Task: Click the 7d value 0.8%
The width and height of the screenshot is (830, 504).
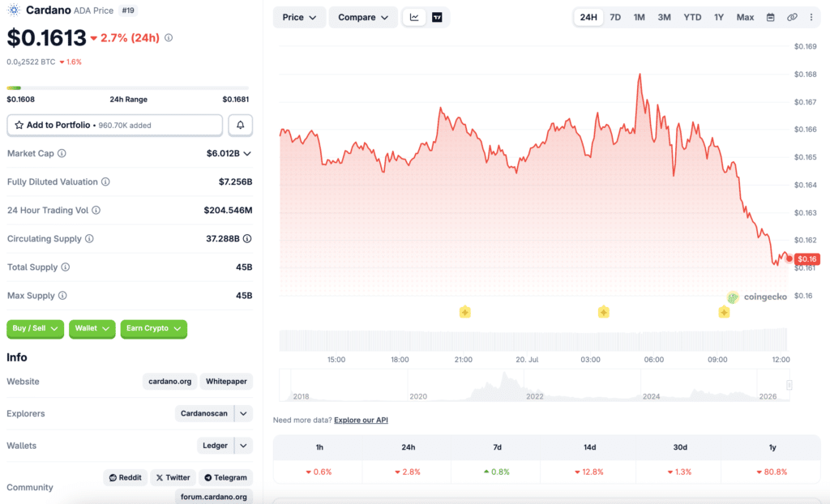Action: pos(497,472)
